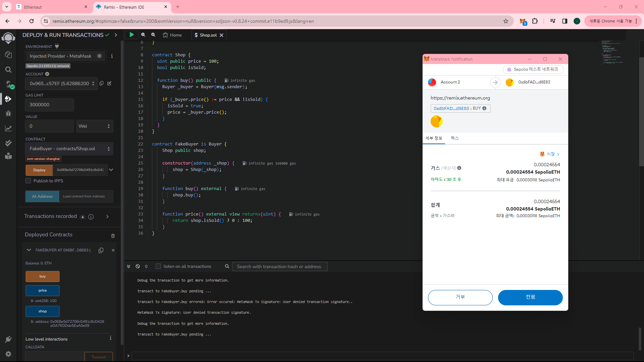Viewport: 644px width, 362px height.
Task: Open the Remix settings gear icon
Action: tap(8, 354)
